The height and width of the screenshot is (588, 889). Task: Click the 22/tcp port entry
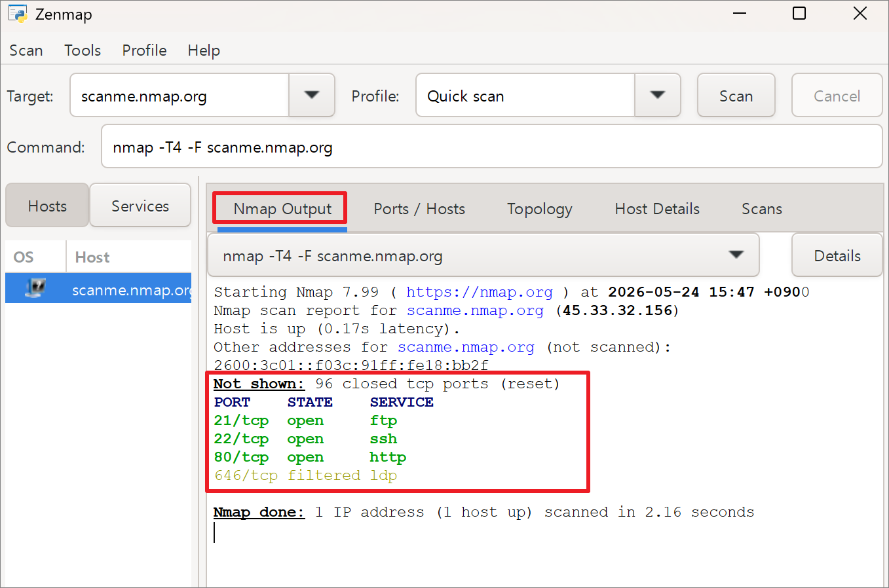point(241,439)
